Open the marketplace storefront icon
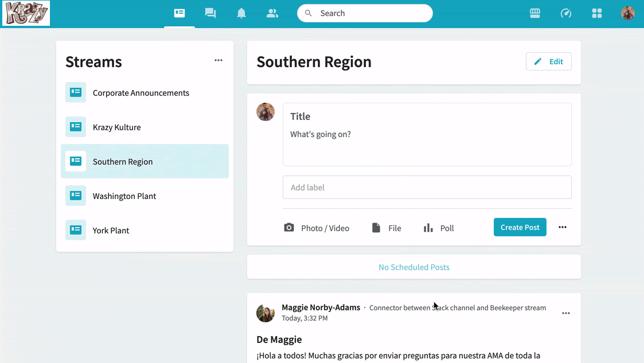The height and width of the screenshot is (363, 644). click(535, 13)
